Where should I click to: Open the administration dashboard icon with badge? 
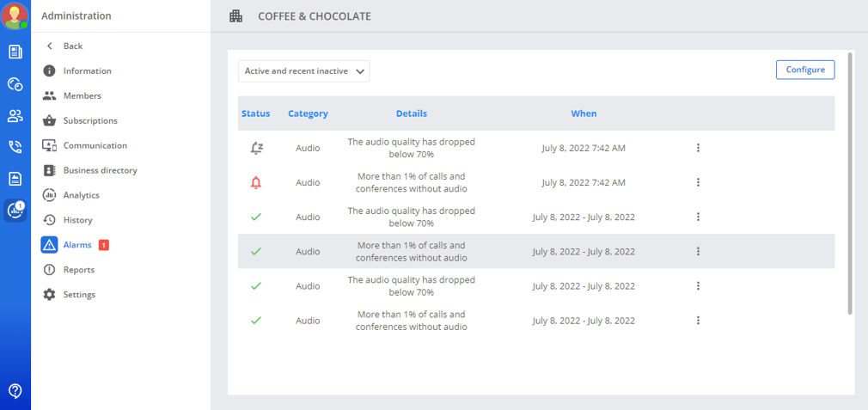point(15,211)
